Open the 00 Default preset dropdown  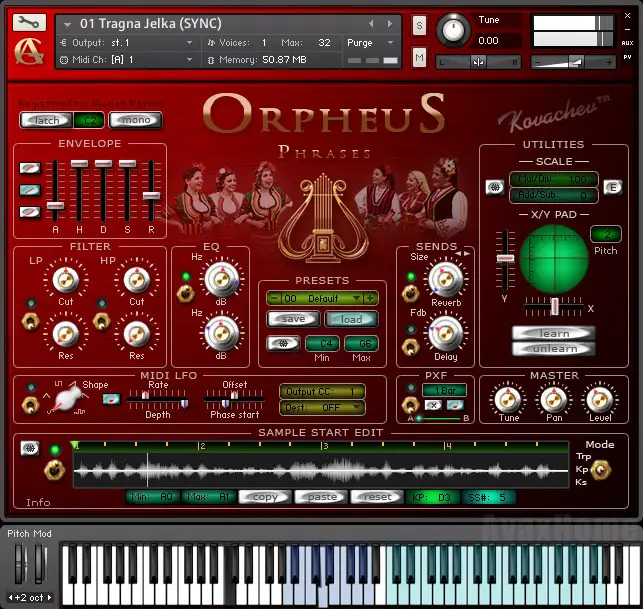click(357, 298)
